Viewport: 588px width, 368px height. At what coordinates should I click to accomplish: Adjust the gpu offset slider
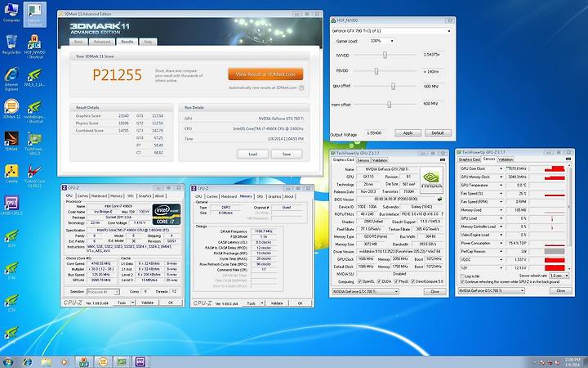click(393, 87)
